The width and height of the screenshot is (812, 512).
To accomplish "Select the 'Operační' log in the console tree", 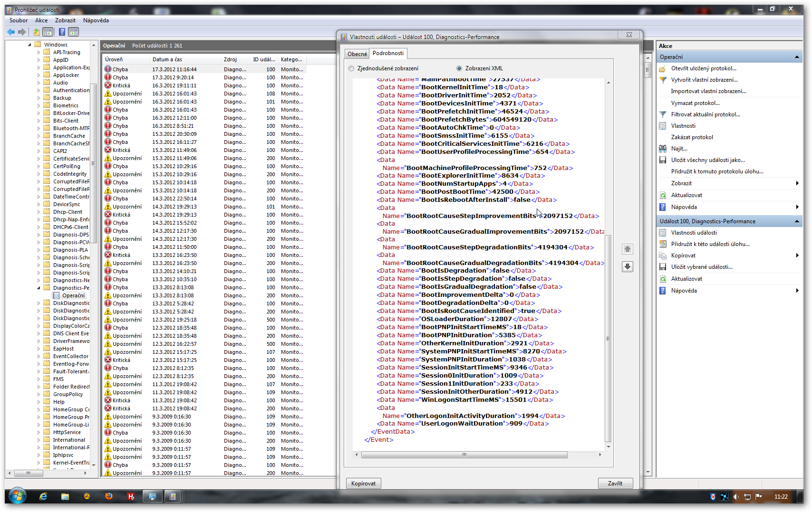I will [x=73, y=295].
